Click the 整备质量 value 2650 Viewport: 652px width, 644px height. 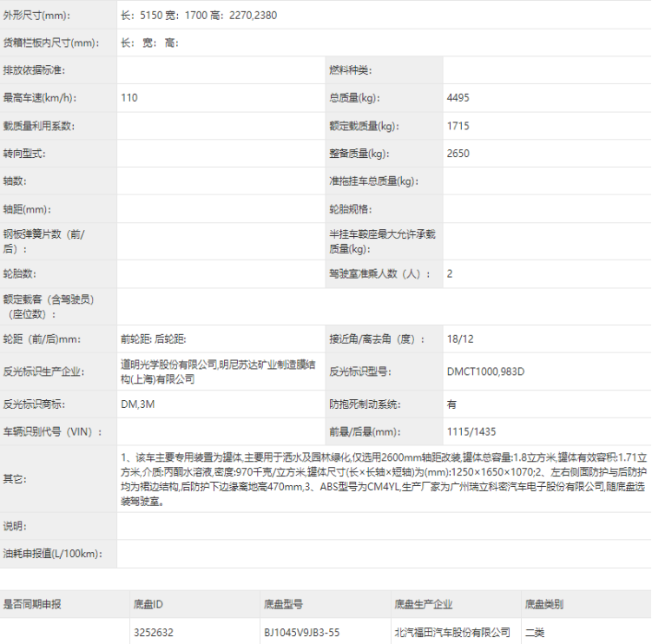[458, 154]
